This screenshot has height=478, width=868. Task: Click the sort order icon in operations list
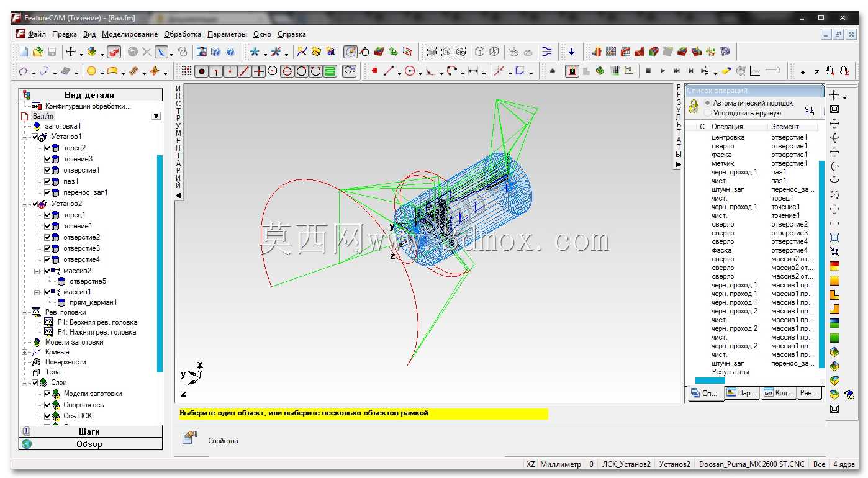pos(809,111)
